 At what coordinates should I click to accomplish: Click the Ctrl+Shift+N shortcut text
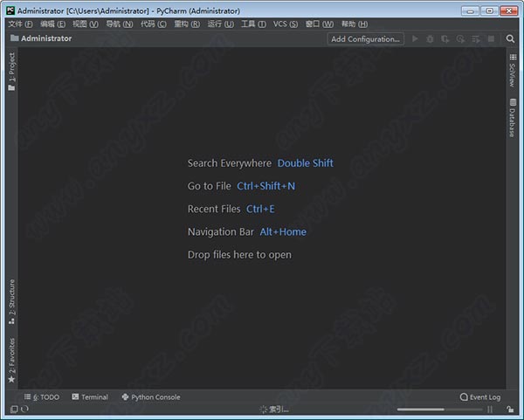pos(266,186)
